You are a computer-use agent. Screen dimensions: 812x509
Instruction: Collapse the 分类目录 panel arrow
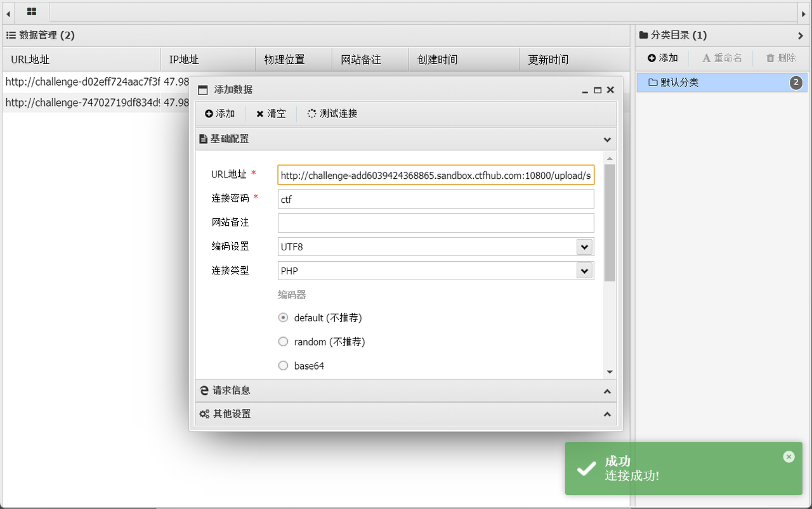click(801, 35)
